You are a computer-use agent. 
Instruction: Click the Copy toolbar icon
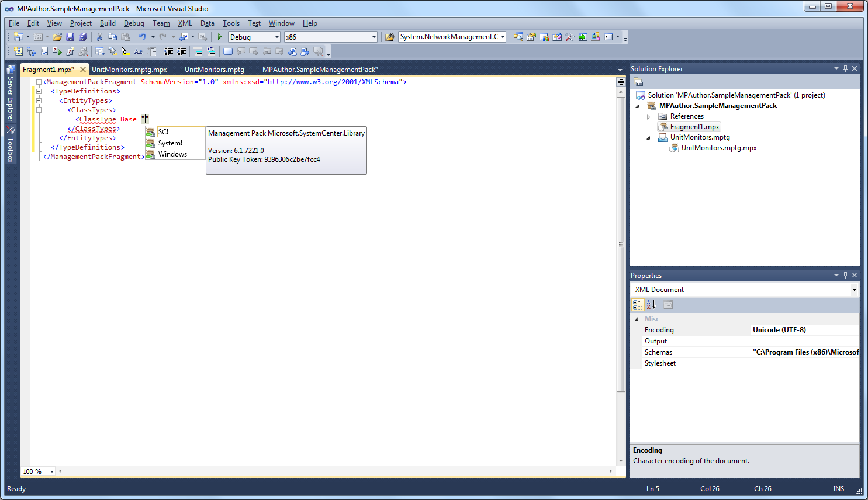coord(112,37)
